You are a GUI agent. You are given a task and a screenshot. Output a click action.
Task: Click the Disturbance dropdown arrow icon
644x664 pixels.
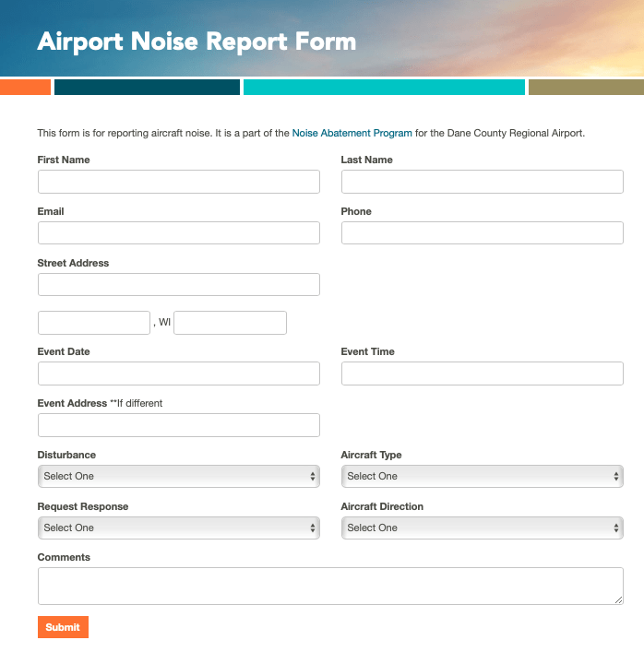(x=312, y=477)
